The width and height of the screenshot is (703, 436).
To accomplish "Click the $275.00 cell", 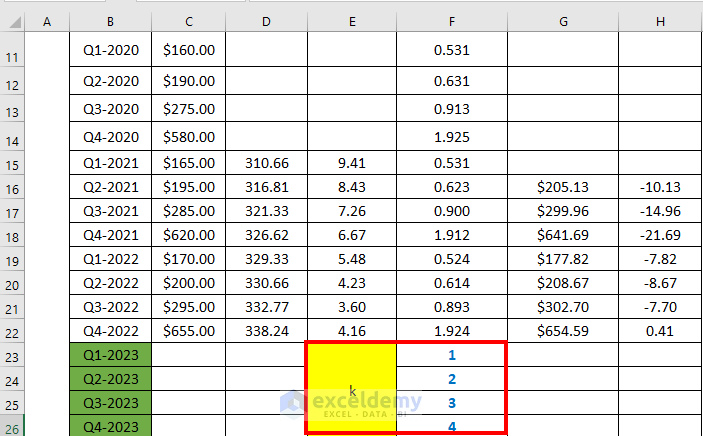I will point(189,109).
